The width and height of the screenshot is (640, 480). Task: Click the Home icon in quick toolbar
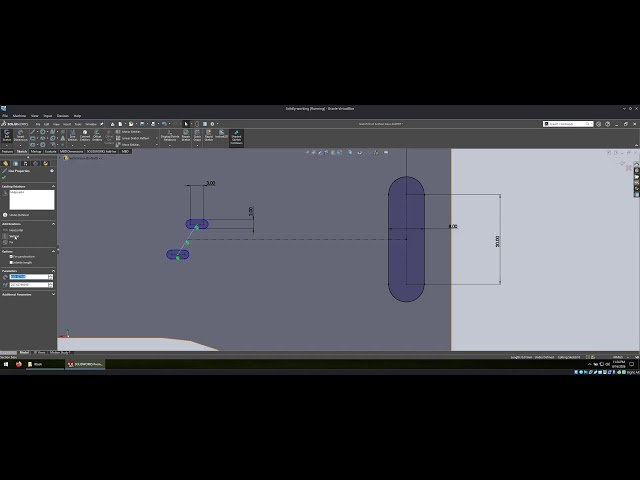pos(113,124)
